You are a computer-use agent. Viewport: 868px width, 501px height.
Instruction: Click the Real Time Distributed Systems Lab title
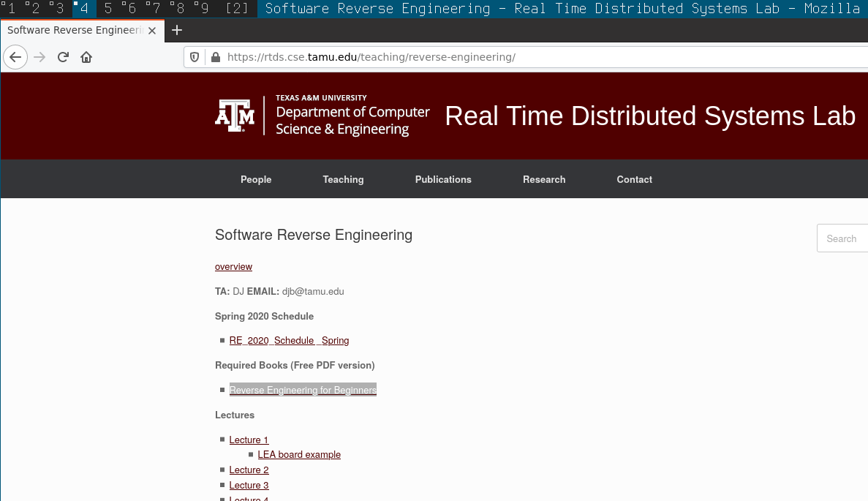(650, 116)
